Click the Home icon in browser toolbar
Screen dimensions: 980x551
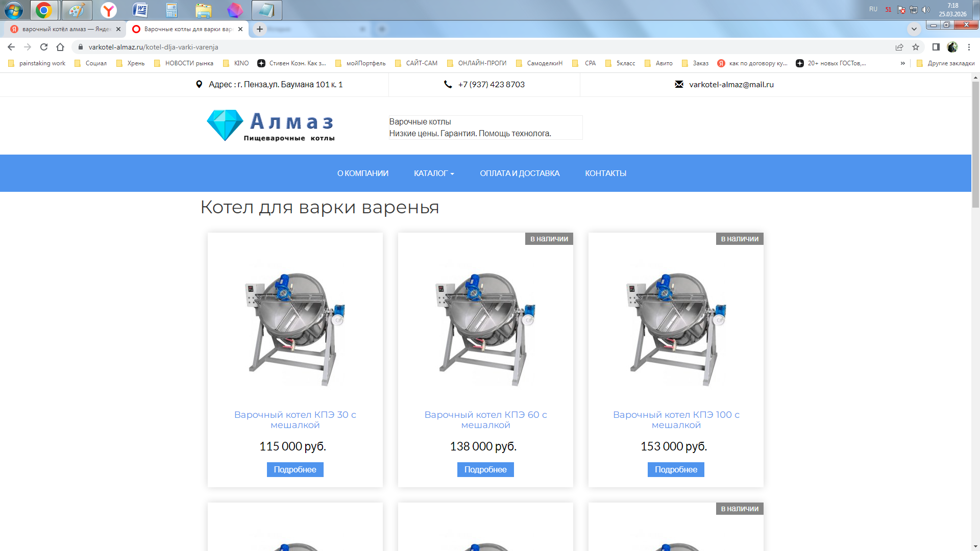(60, 47)
